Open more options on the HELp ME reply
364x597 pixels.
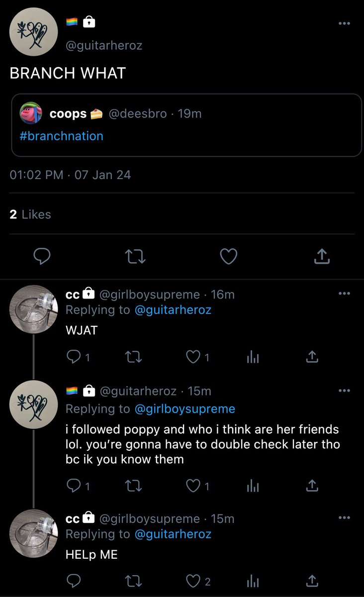coord(344,518)
